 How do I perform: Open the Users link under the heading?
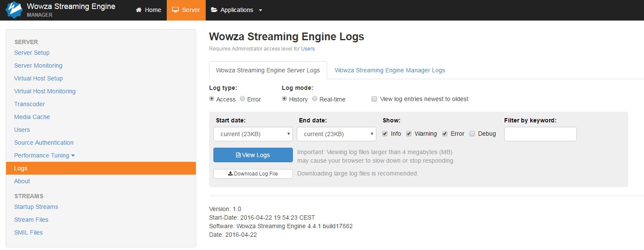(x=307, y=49)
